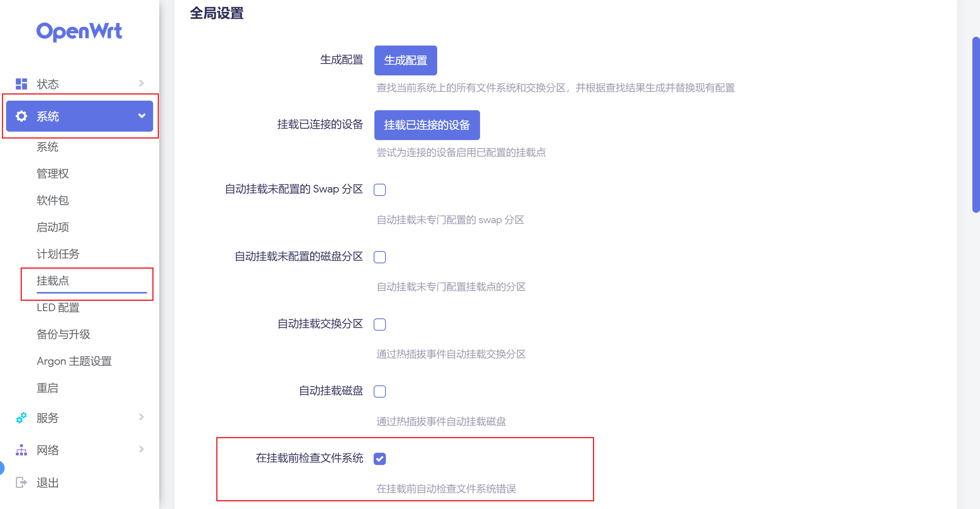Viewport: 980px width, 509px height.
Task: Click the system gear icon
Action: click(x=21, y=116)
